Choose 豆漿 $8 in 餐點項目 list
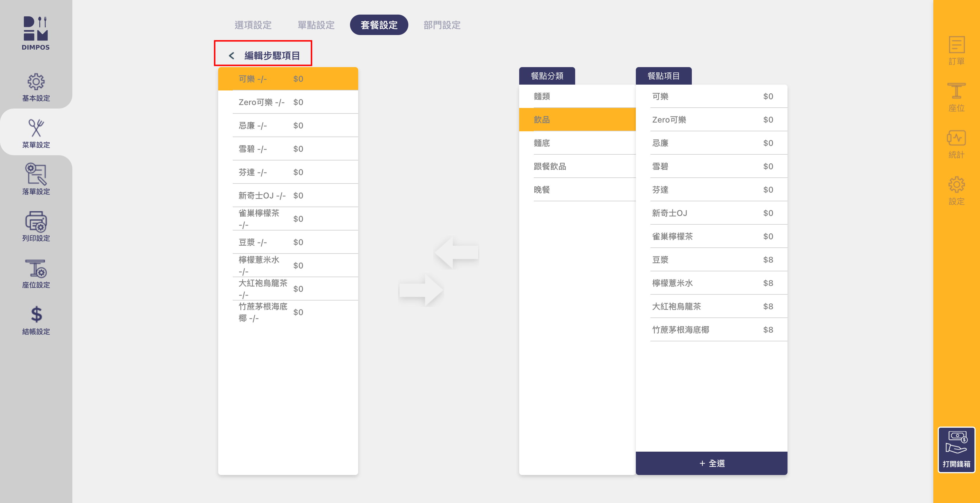This screenshot has width=980, height=503. pos(711,260)
